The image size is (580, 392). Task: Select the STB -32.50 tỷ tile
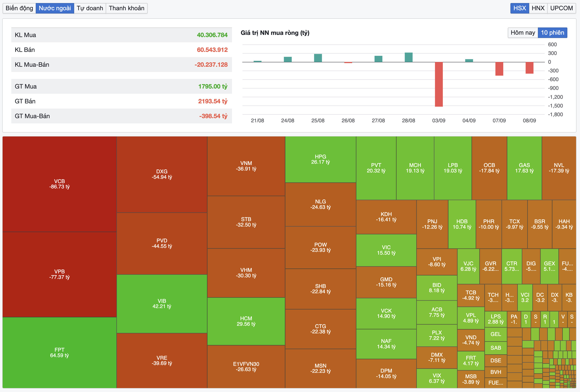point(246,222)
